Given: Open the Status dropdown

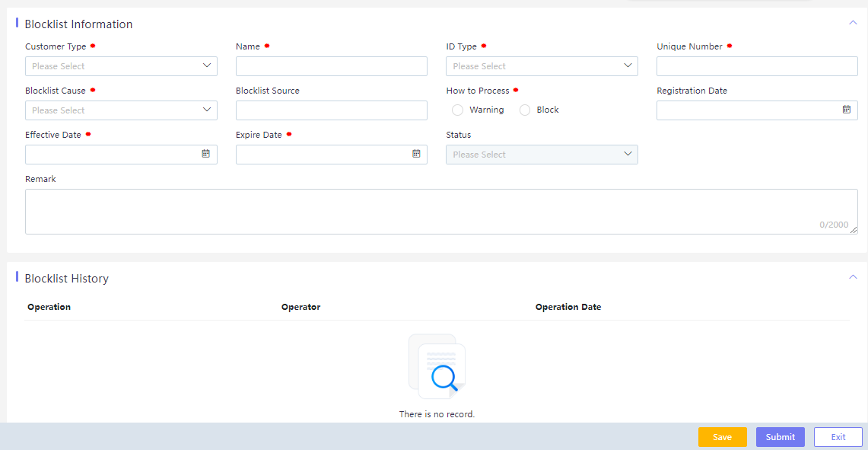Looking at the screenshot, I should [x=542, y=155].
